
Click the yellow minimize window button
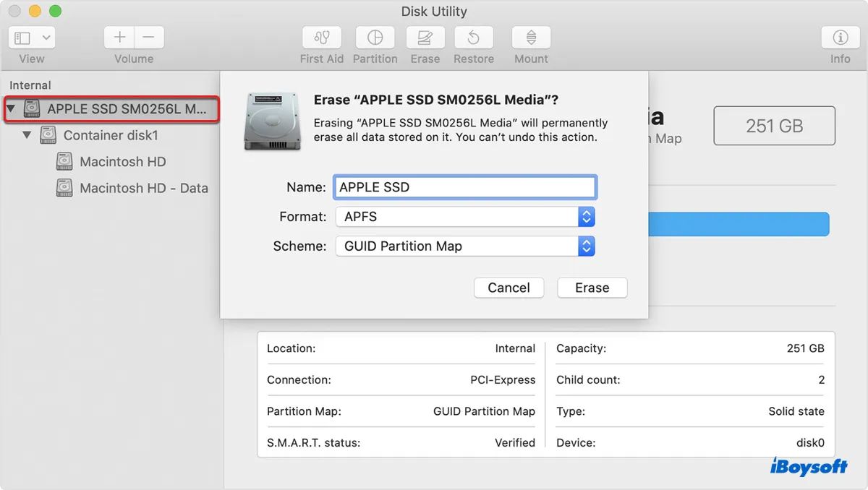coord(35,12)
